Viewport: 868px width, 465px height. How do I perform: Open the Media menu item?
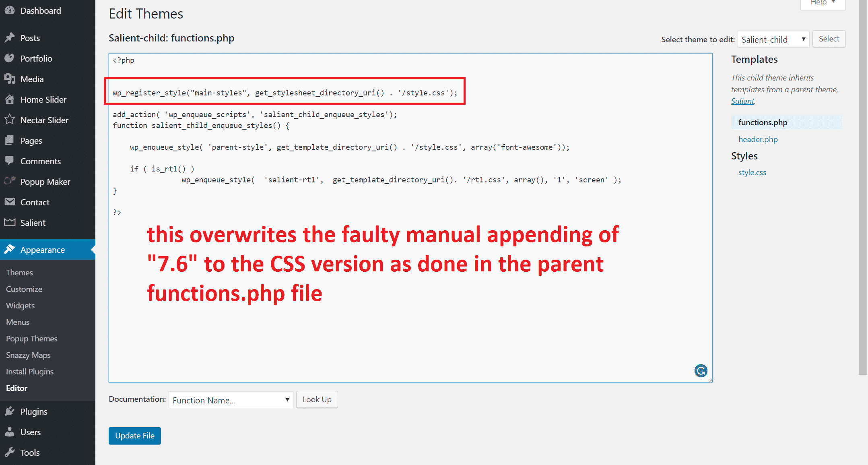tap(47, 79)
